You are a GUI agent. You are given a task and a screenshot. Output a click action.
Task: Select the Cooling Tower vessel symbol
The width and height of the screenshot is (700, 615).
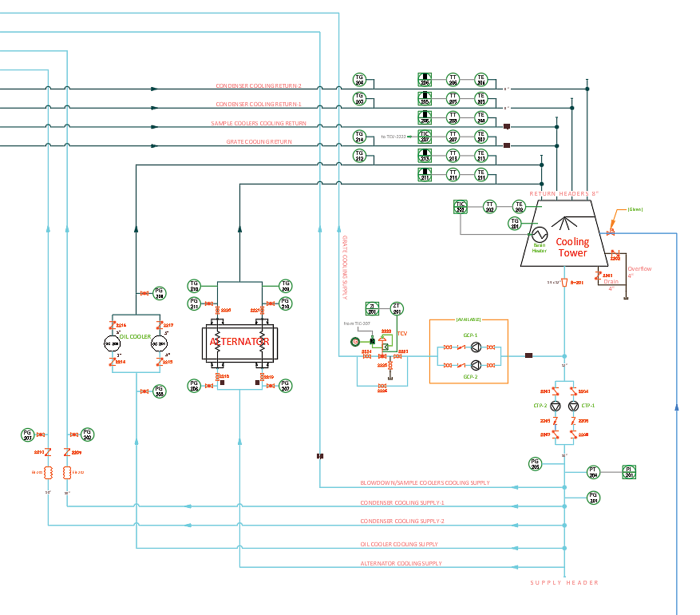[x=564, y=233]
